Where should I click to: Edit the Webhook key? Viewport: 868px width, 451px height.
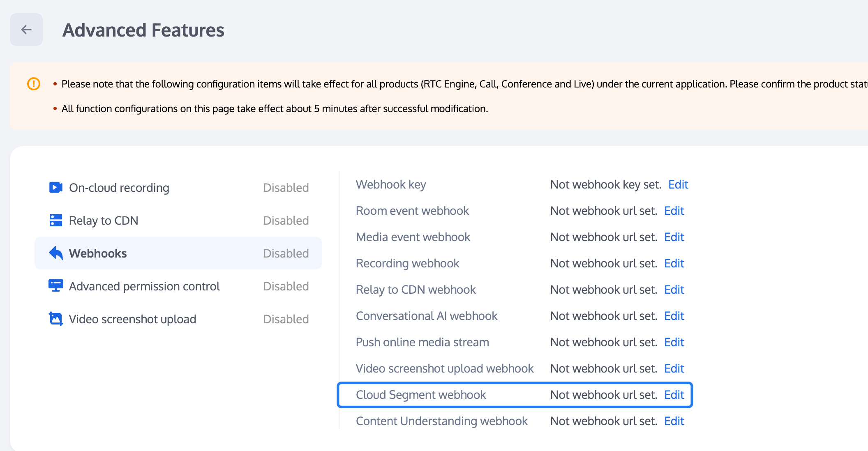click(x=678, y=184)
